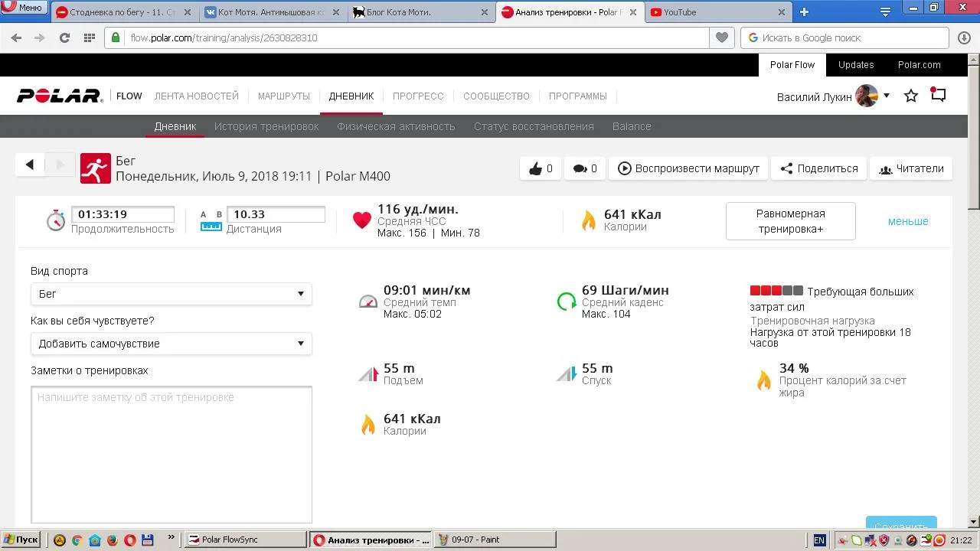This screenshot has height=551, width=980.
Task: Click the favorites star icon
Action: coord(910,96)
